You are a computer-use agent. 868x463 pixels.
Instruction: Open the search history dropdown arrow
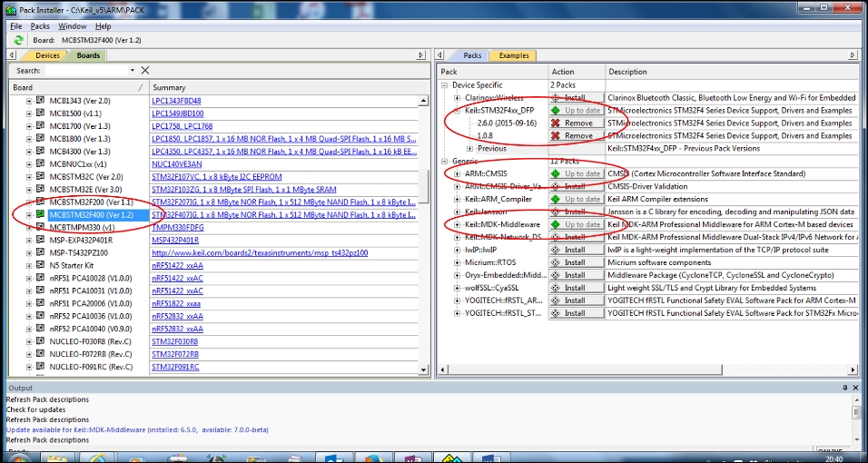point(133,70)
